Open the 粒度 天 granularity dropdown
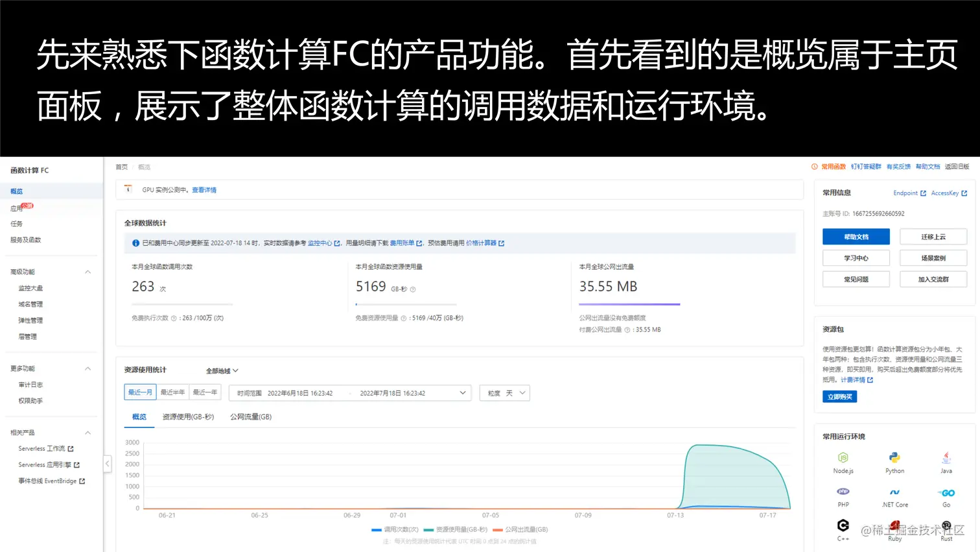The width and height of the screenshot is (980, 552). (x=504, y=392)
